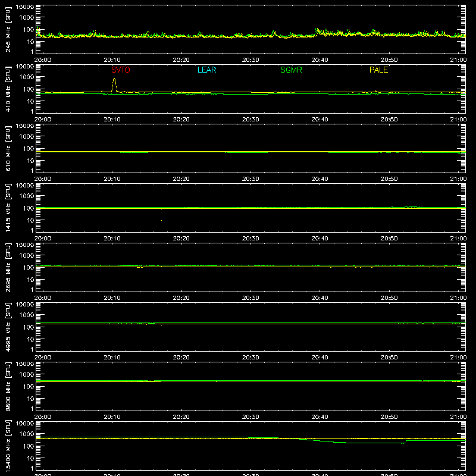The image size is (476, 476).
Task: Click the 245 MHz [SFU] axis title
Action: (8, 29)
